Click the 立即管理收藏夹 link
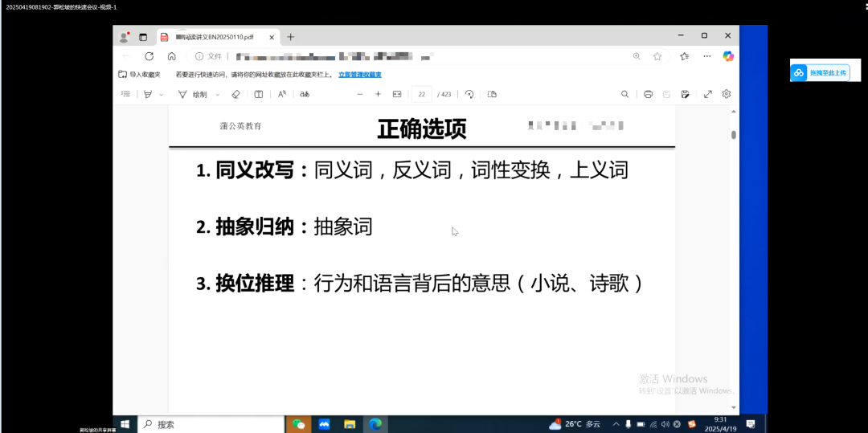This screenshot has height=433, width=868. click(359, 75)
